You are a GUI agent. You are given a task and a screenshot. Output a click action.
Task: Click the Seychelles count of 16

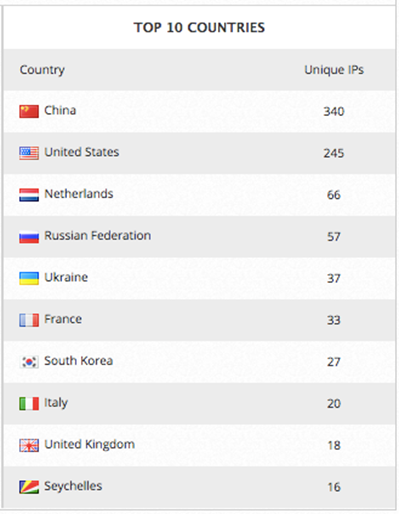pos(334,487)
